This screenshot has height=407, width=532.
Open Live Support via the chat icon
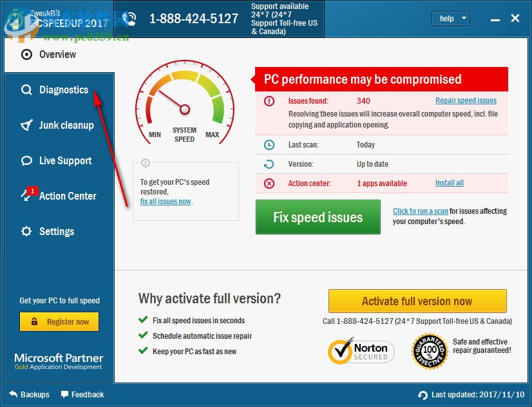click(x=25, y=160)
